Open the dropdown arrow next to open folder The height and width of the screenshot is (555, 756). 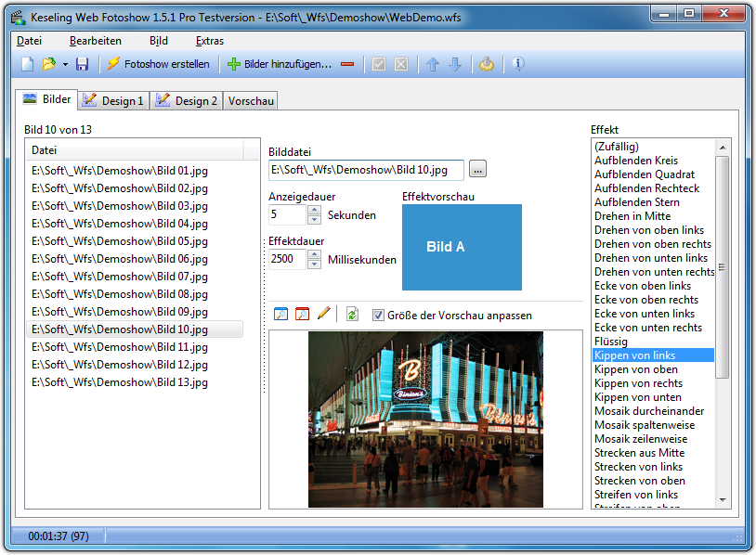(x=65, y=64)
